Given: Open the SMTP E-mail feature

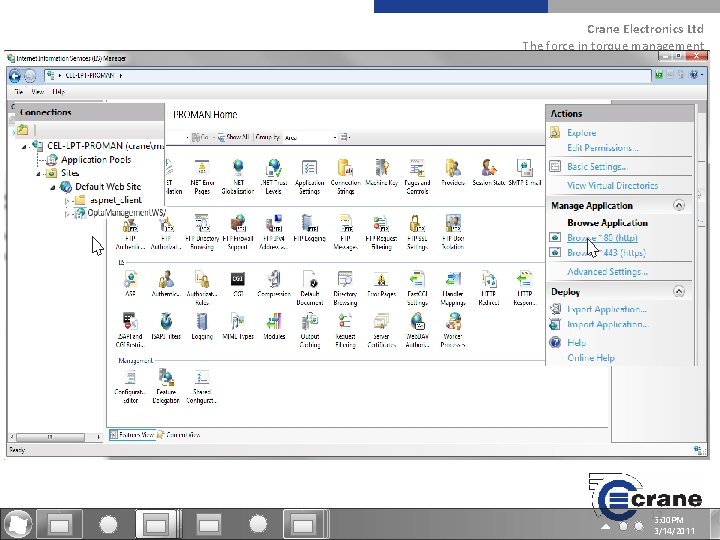Looking at the screenshot, I should pos(524,173).
